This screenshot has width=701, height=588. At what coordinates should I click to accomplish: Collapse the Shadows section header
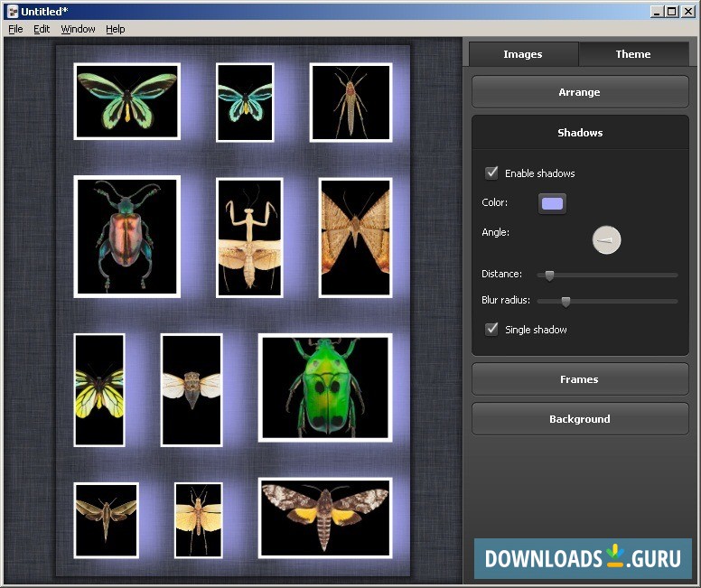click(x=579, y=133)
